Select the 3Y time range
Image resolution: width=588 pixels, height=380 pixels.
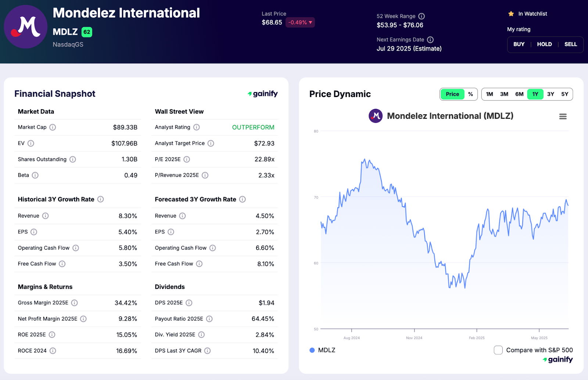(551, 94)
